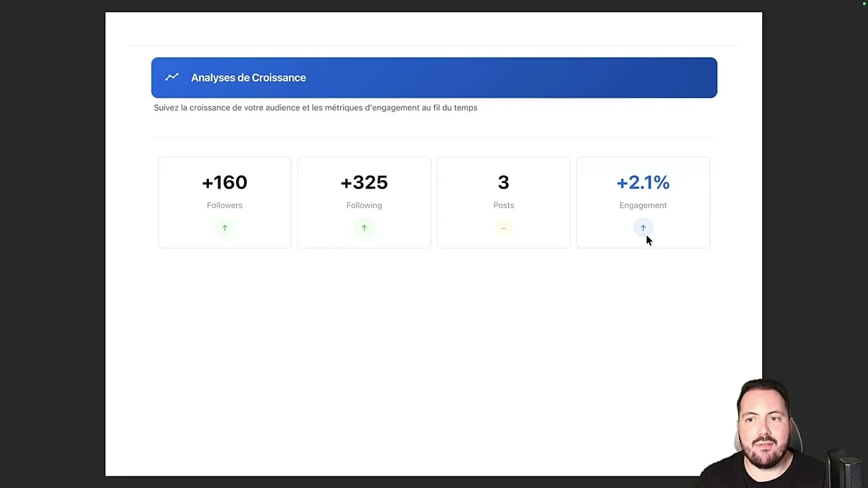Click the green status dot in the corner
Image resolution: width=868 pixels, height=488 pixels.
click(863, 3)
